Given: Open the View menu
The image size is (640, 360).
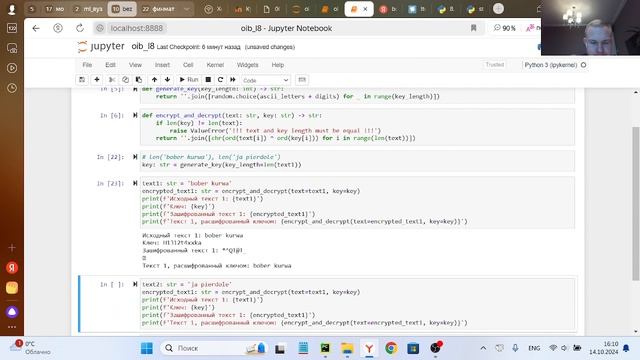Looking at the screenshot, I should (x=135, y=65).
